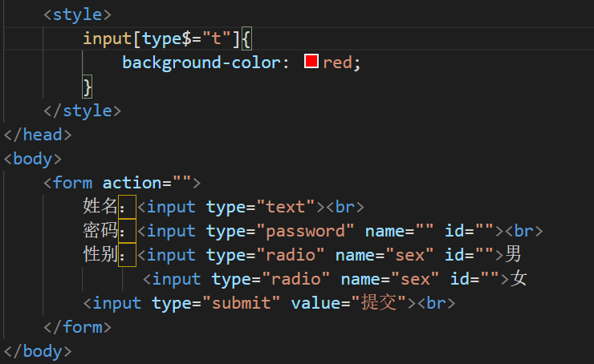Click the 男 text after radio input
The width and height of the screenshot is (594, 364).
pos(513,254)
